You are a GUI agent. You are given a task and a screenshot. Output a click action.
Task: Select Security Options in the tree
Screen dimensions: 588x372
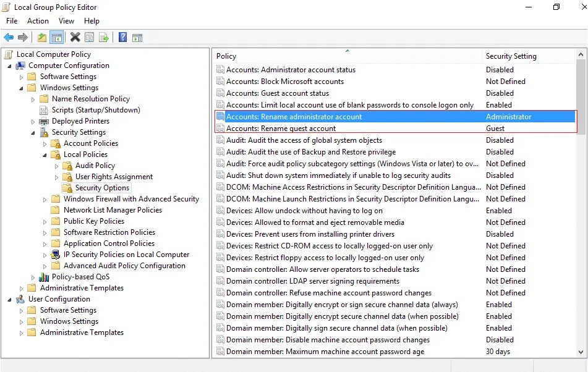tap(102, 188)
